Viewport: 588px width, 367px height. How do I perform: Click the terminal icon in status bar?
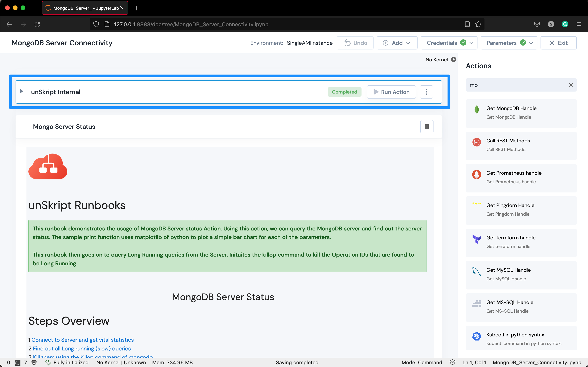(17, 362)
